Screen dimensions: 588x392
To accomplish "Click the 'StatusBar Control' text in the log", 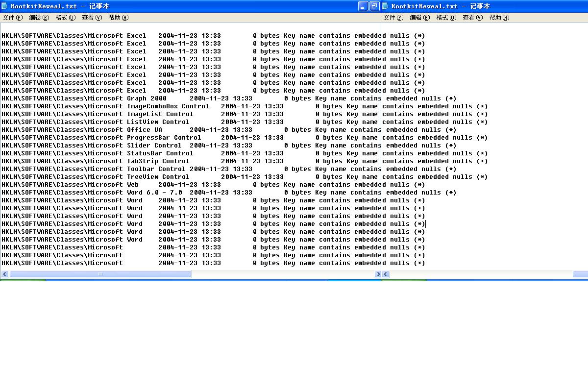I will click(160, 153).
